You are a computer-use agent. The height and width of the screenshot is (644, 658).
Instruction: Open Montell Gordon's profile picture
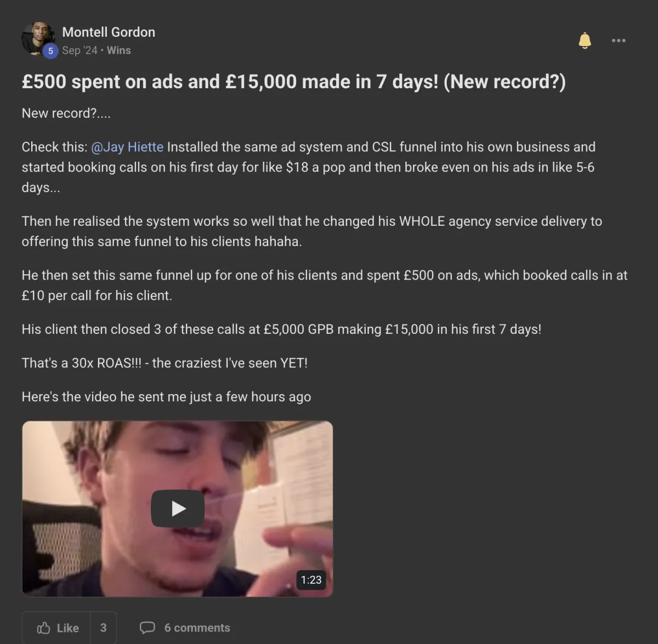tap(37, 38)
